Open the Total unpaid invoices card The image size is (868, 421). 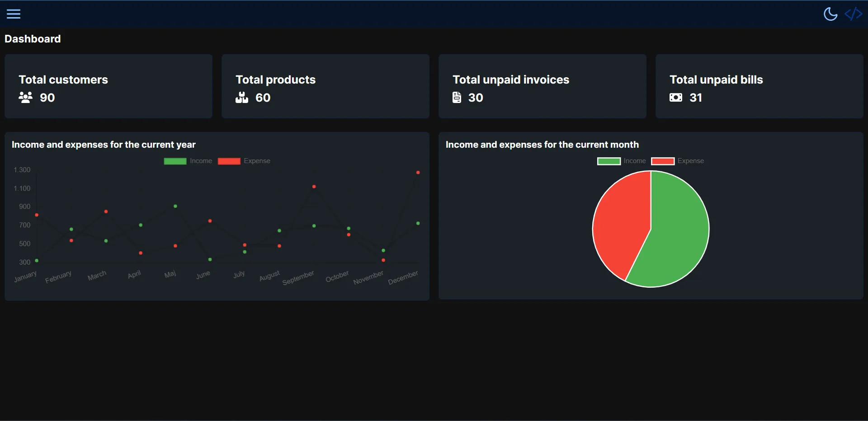pyautogui.click(x=542, y=86)
